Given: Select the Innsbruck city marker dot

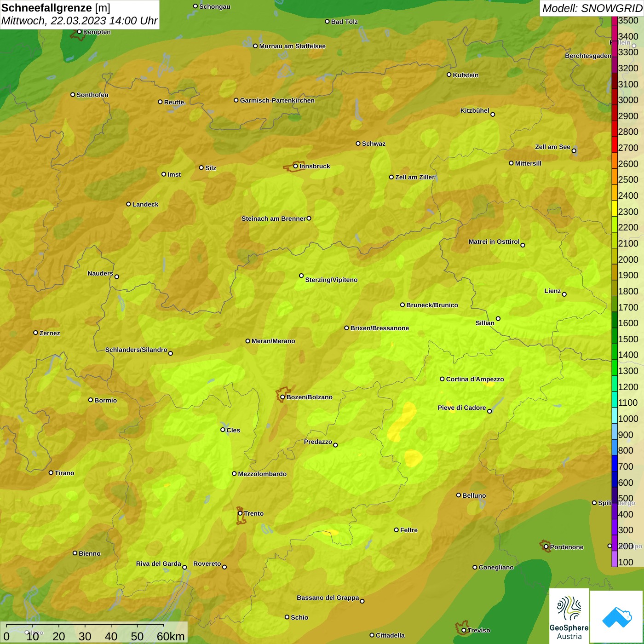Looking at the screenshot, I should pyautogui.click(x=296, y=166).
